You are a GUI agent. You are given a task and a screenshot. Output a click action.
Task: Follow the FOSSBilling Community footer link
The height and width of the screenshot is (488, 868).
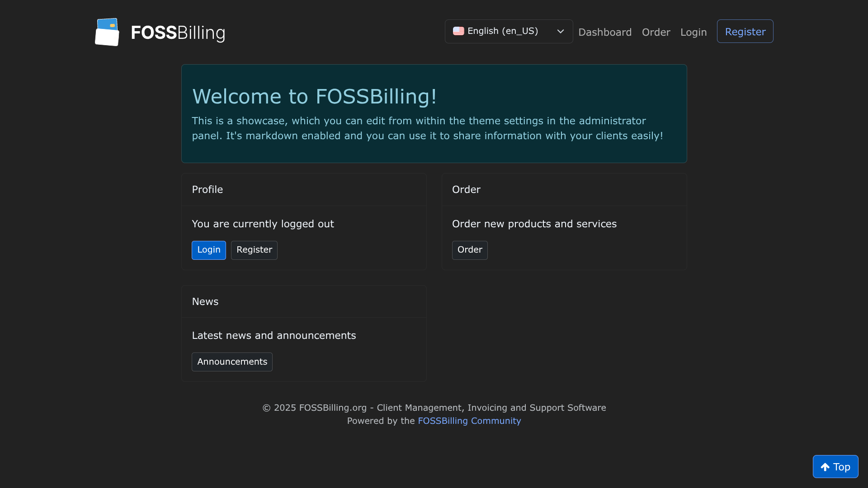point(469,421)
